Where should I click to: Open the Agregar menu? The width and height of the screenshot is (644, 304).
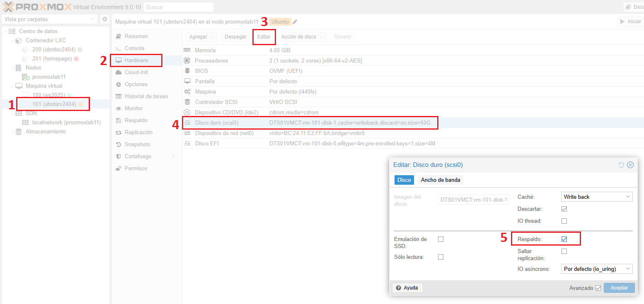pos(201,36)
